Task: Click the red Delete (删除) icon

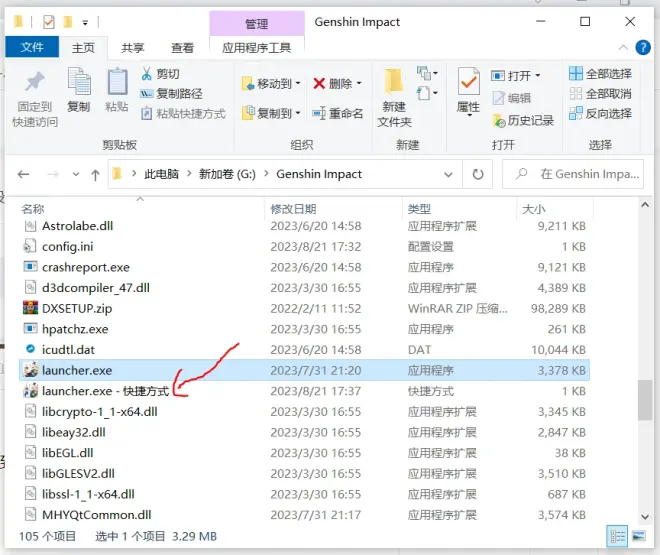Action: [x=319, y=84]
